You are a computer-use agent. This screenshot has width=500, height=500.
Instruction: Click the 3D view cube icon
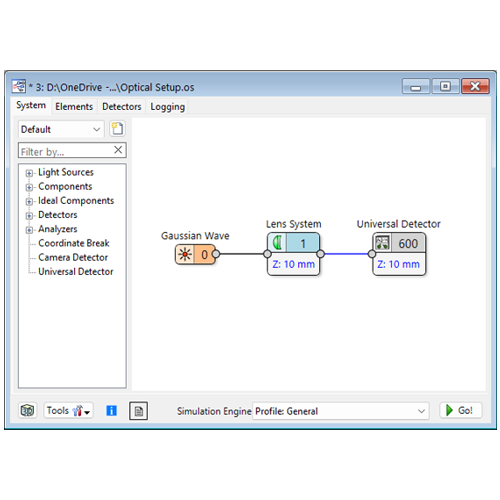27,410
